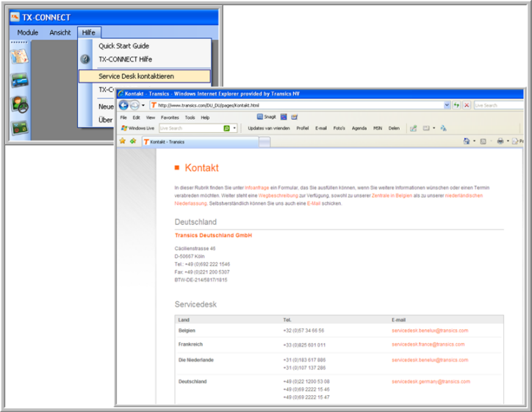Click Belgien servicedesk.benelux@transics.com email link
Screen dimensions: 532x412
[x=430, y=330]
